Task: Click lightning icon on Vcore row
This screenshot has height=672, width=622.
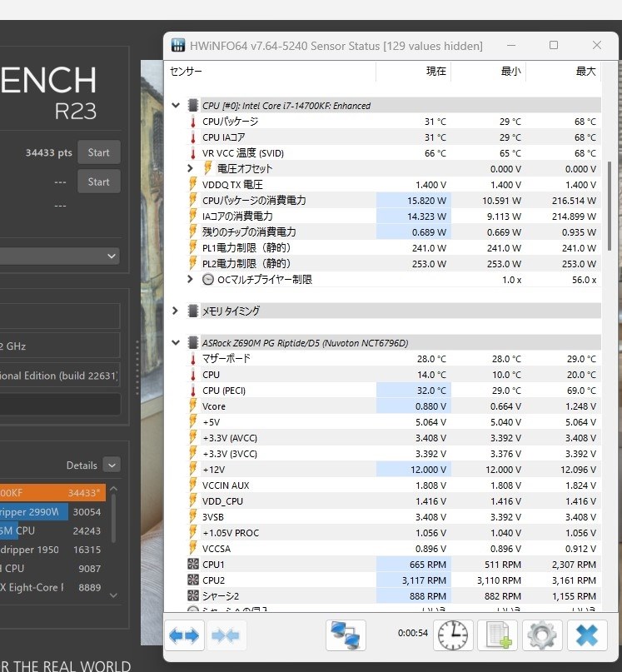Action: coord(193,406)
